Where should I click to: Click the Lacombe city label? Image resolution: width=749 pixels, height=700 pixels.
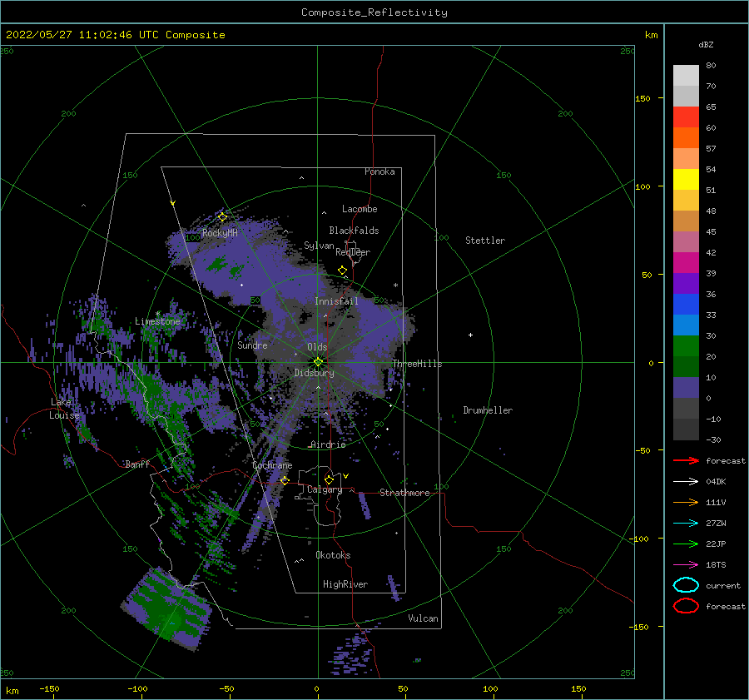click(360, 209)
